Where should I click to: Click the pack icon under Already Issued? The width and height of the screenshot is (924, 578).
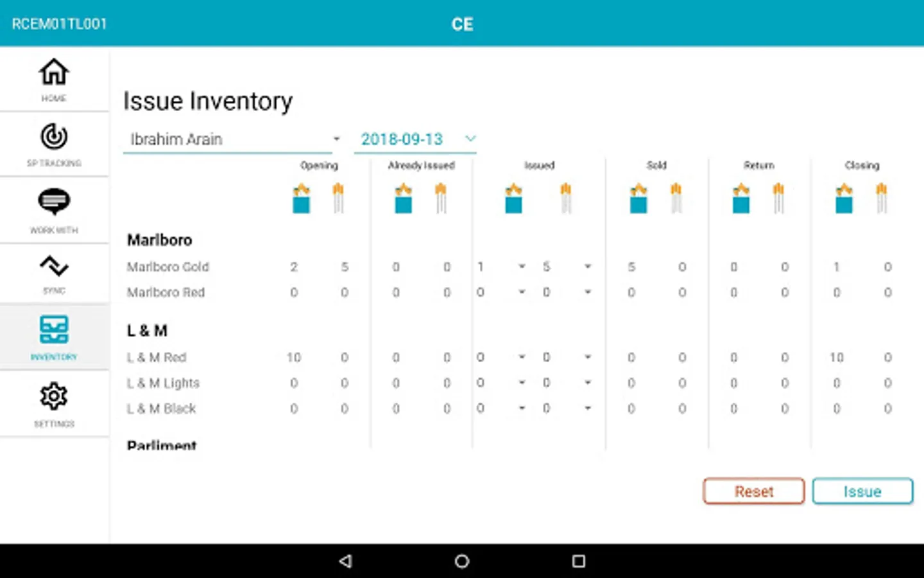coord(403,198)
